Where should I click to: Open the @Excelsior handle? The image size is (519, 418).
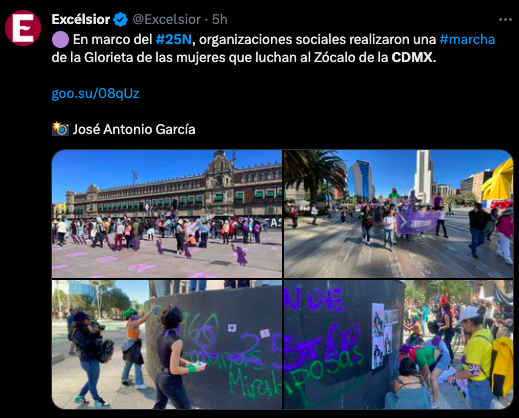(167, 20)
